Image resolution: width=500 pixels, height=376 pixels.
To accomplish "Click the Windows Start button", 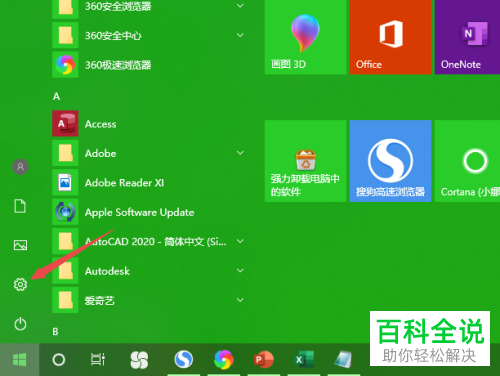I will (19, 360).
